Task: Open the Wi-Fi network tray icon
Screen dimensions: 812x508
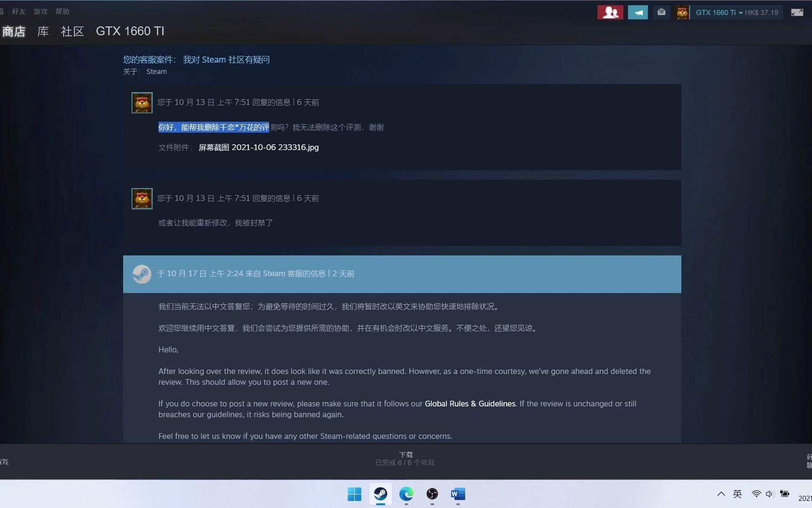Action: (756, 494)
